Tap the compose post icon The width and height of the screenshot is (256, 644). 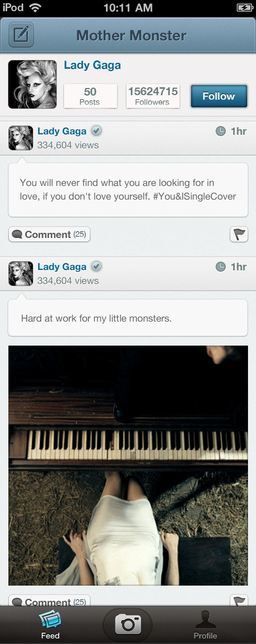[21, 35]
